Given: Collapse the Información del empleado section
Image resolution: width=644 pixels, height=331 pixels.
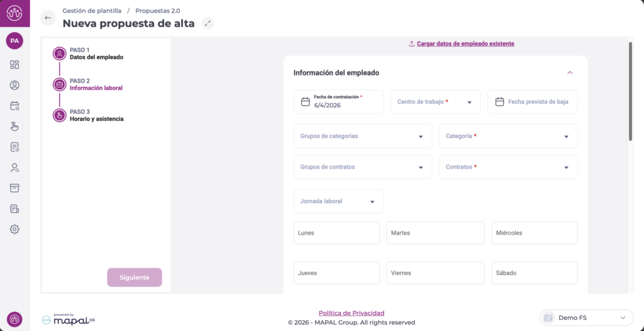Looking at the screenshot, I should coord(570,73).
